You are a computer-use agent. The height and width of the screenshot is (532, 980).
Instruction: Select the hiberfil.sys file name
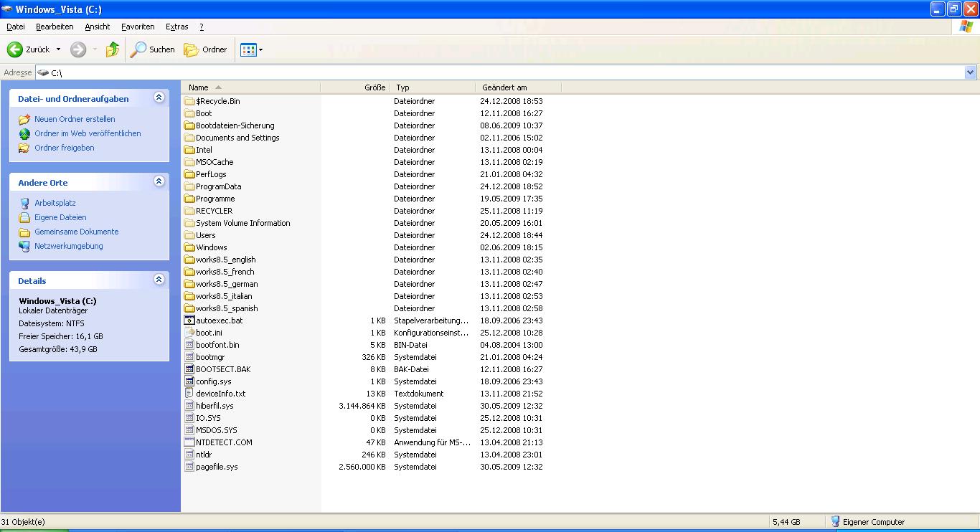click(215, 406)
